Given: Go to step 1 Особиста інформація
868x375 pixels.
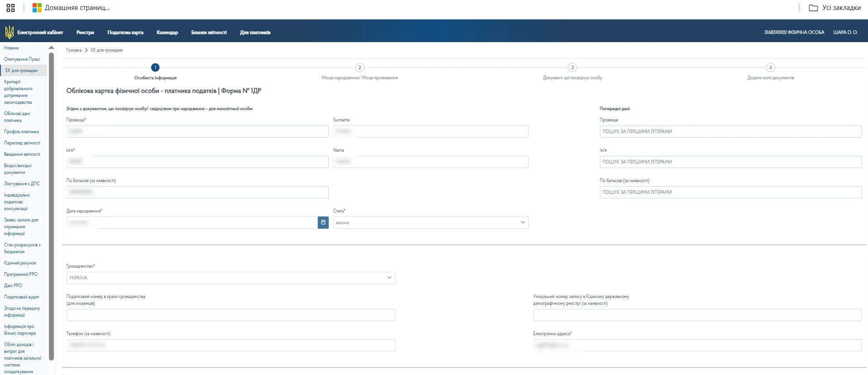Looking at the screenshot, I should click(155, 67).
